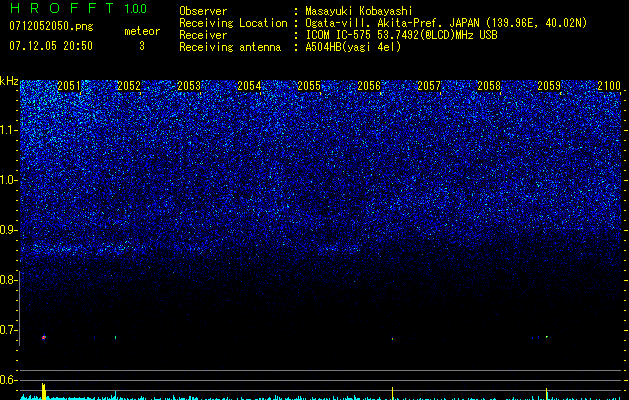Click the 2055 time marker

click(309, 86)
